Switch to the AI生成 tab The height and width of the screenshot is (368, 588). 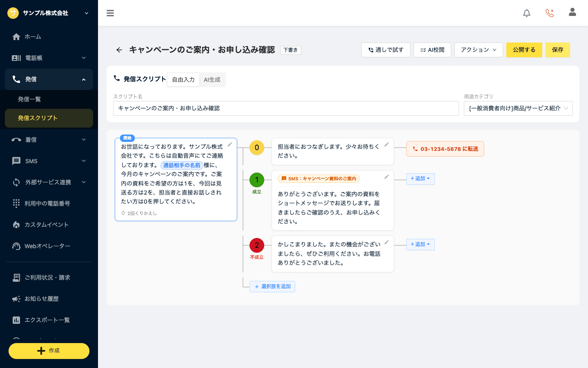click(x=212, y=80)
